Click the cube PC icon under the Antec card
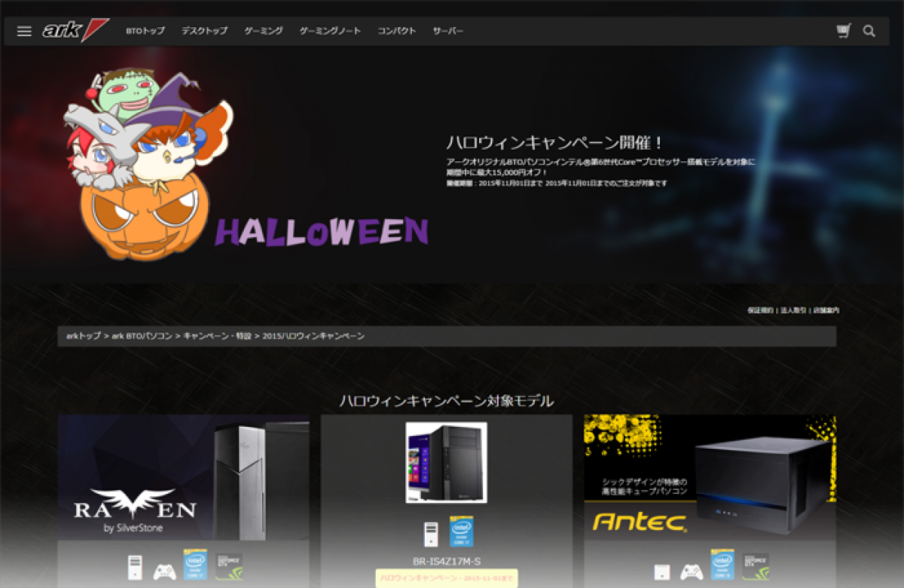This screenshot has height=588, width=904. pos(662,572)
